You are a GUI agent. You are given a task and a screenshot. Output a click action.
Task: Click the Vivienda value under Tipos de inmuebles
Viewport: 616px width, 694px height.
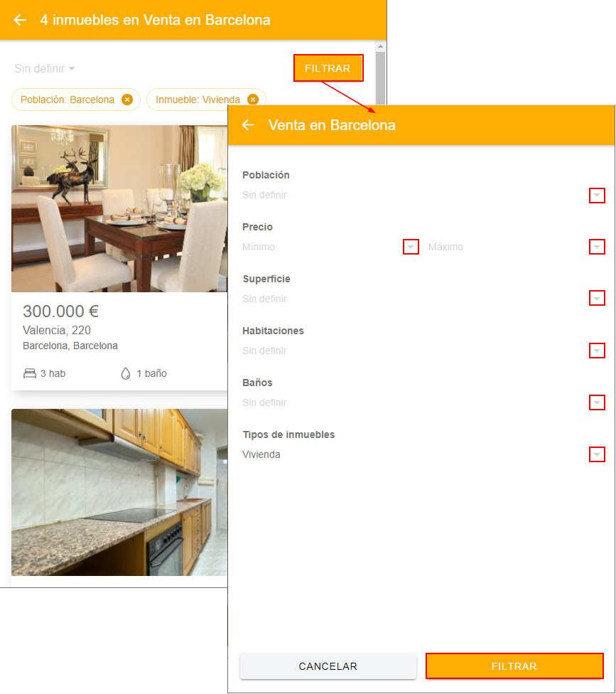[261, 454]
